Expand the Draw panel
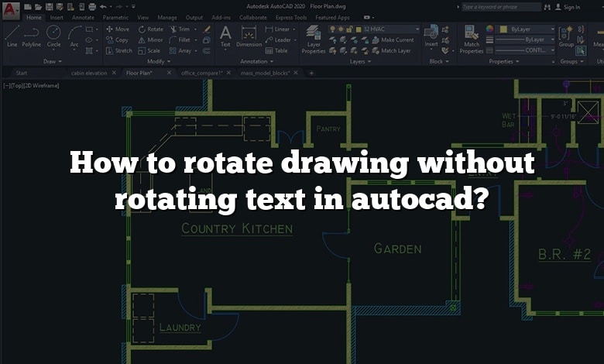The width and height of the screenshot is (604, 364). pos(53,61)
